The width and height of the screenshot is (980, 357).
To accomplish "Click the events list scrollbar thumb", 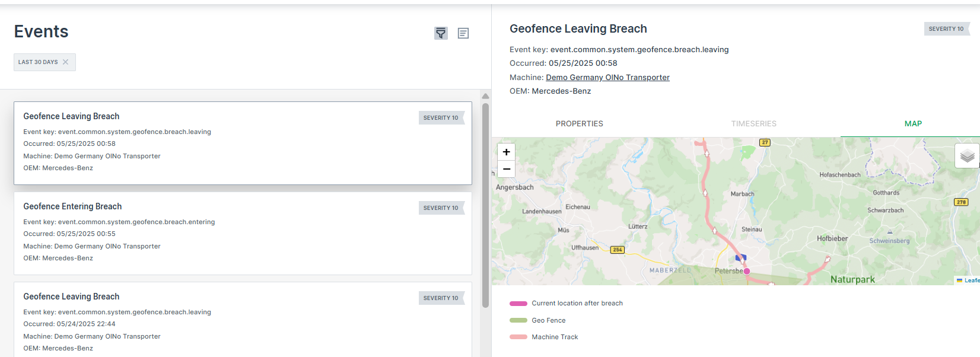I will [x=485, y=205].
